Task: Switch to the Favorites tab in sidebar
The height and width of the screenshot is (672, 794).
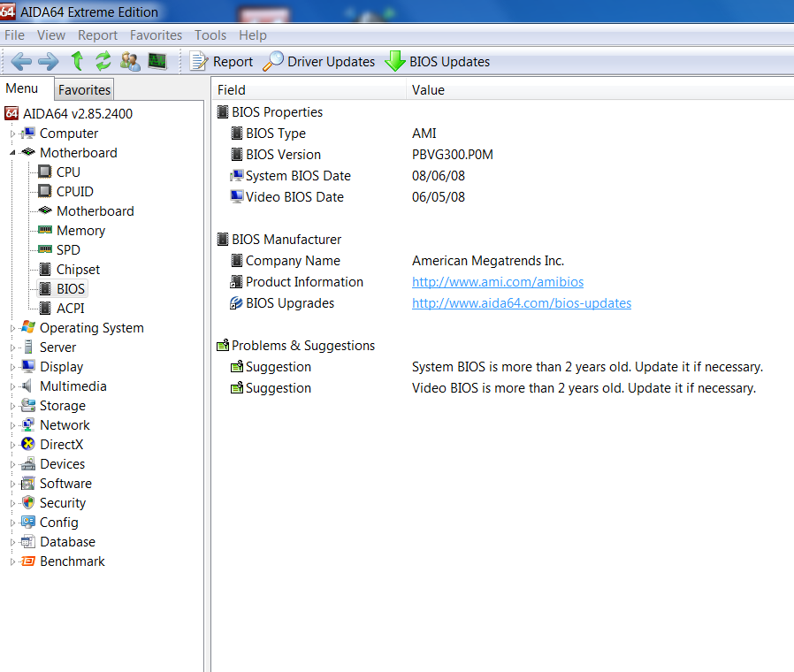Action: 84,89
